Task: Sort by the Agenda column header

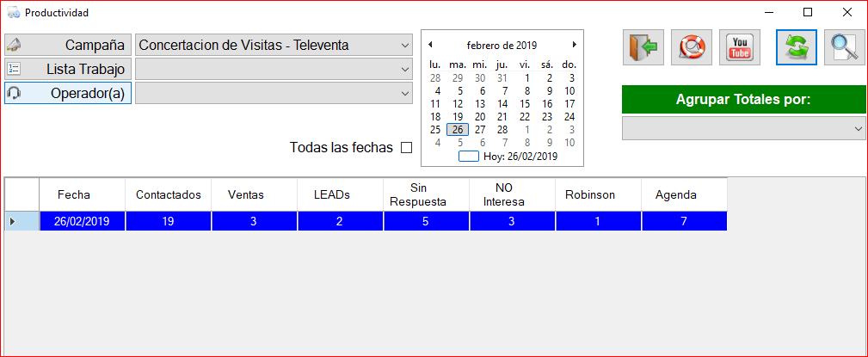Action: tap(684, 194)
